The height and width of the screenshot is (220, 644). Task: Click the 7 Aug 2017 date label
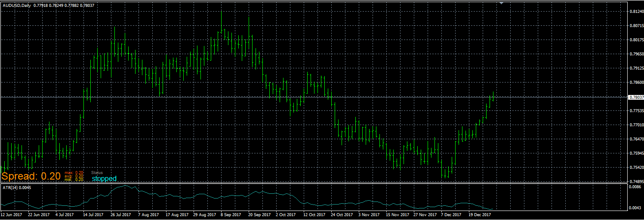[148, 214]
